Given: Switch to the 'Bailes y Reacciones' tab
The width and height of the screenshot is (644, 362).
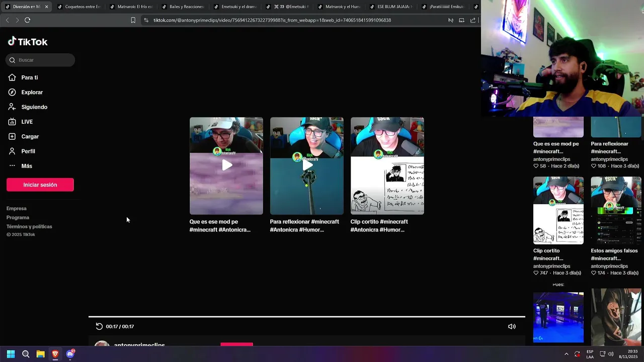Looking at the screenshot, I should [183, 7].
